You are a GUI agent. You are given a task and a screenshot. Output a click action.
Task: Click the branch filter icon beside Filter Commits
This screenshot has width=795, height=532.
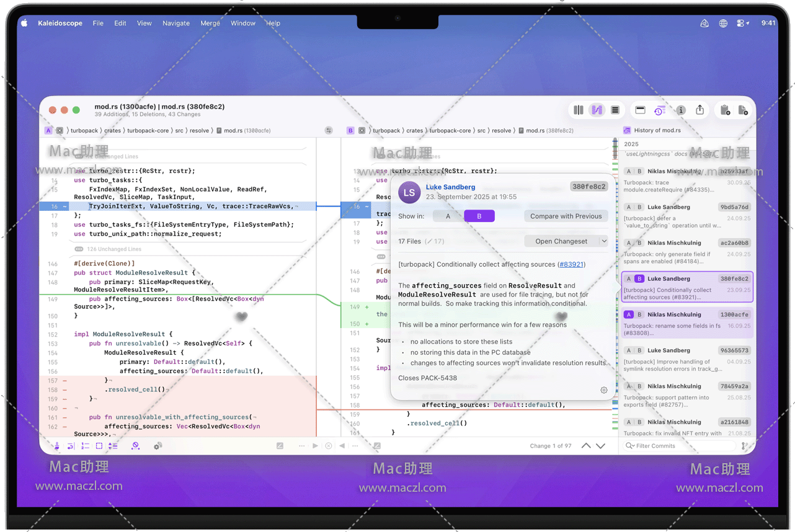coord(745,446)
